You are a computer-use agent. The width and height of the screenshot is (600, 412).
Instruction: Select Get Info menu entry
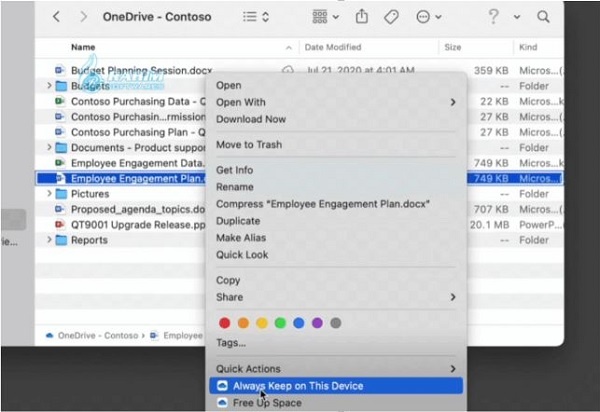tap(336, 170)
